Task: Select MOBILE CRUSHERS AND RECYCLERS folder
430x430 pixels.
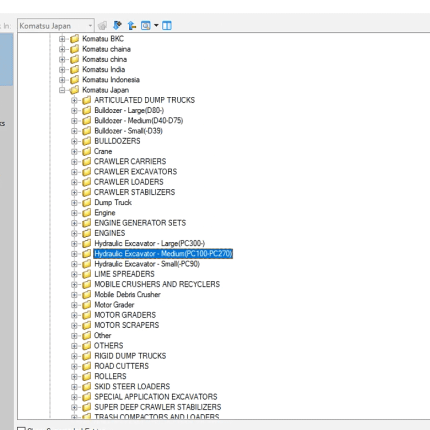Action: 157,284
